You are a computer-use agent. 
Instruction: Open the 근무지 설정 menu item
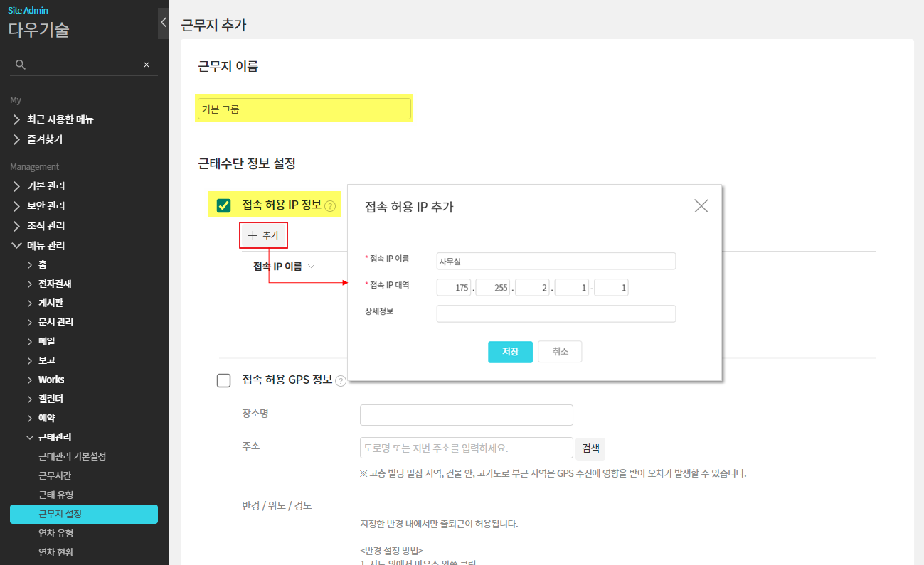[84, 514]
